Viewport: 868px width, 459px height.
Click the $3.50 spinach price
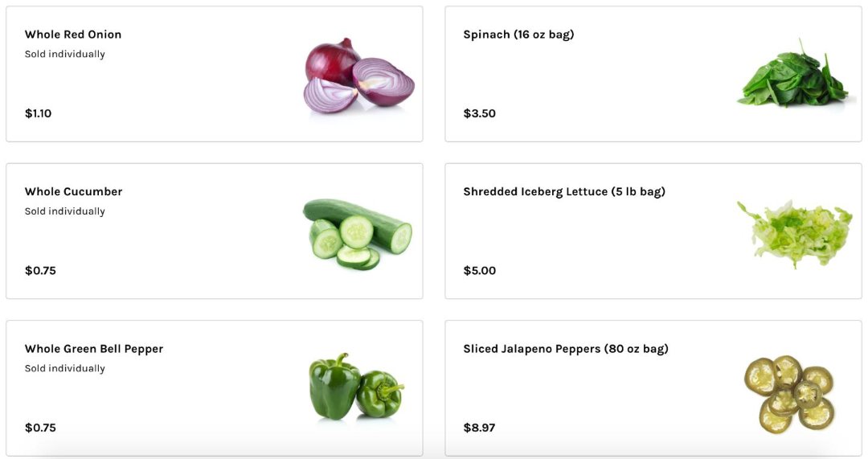[x=480, y=113]
